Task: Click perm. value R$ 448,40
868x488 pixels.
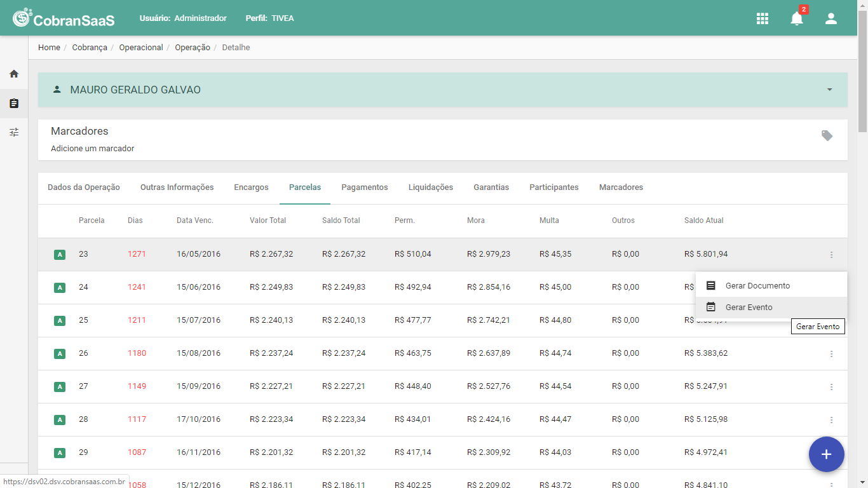Action: tap(413, 386)
